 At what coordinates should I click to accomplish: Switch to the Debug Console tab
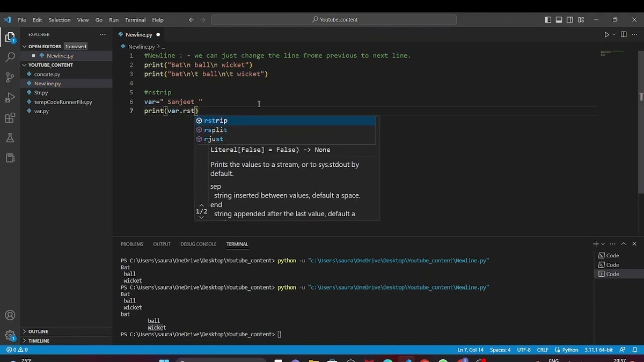click(198, 244)
